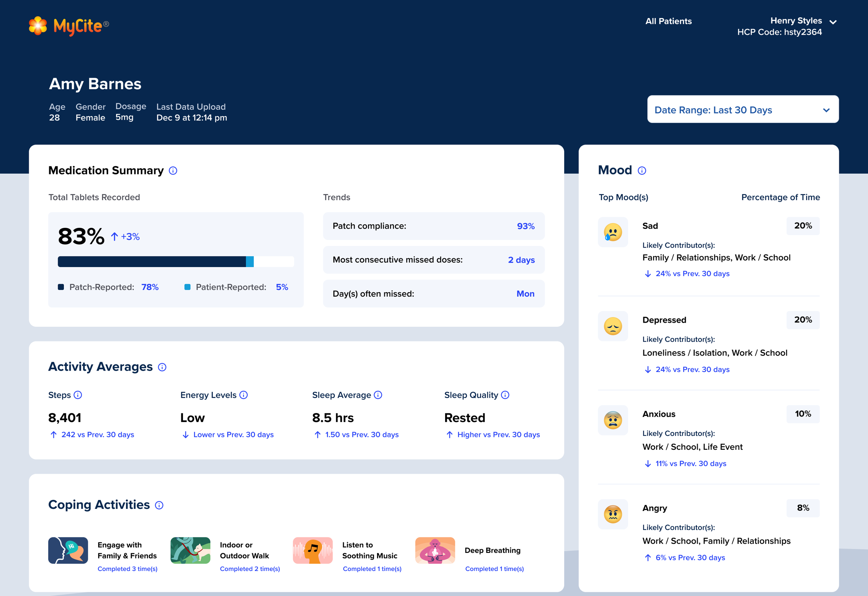Click Completed 2 time(s) under Walk
This screenshot has width=868, height=596.
tap(250, 569)
